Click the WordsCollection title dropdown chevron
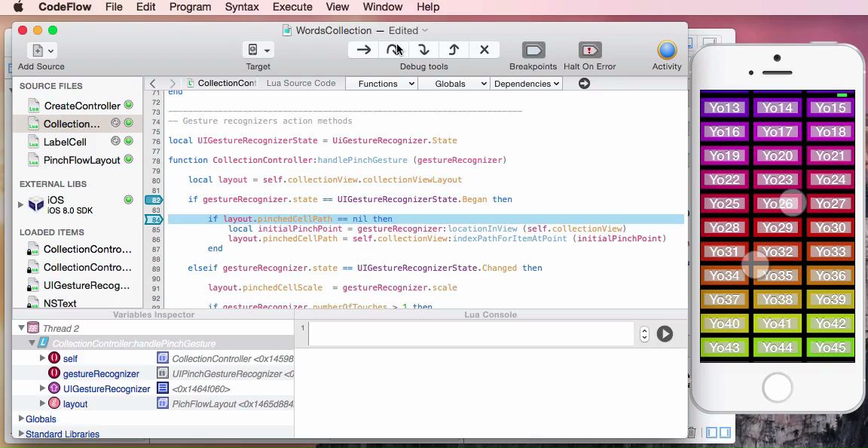Screen dimensions: 868x448 click(x=425, y=30)
